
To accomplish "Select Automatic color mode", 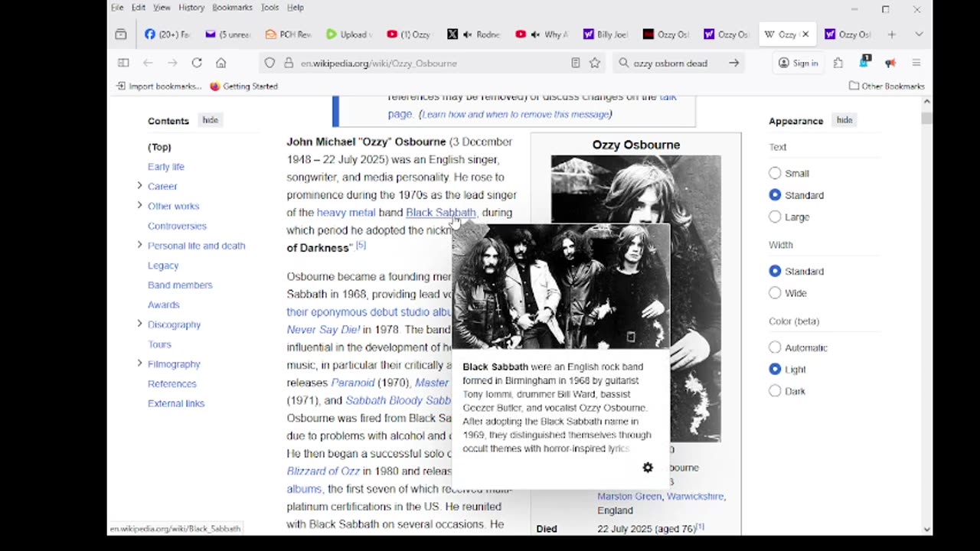I will 775,347.
